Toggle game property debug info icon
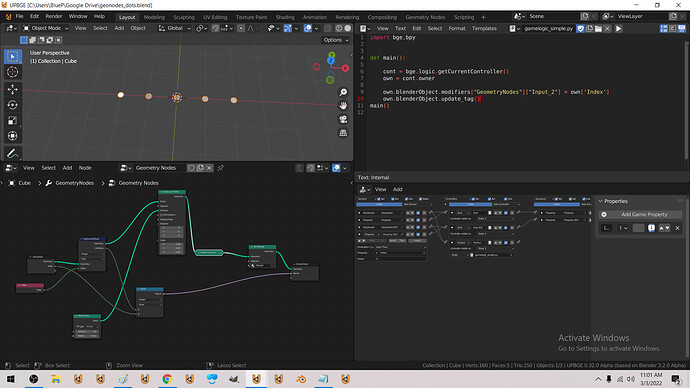The height and width of the screenshot is (388, 690). coord(651,227)
